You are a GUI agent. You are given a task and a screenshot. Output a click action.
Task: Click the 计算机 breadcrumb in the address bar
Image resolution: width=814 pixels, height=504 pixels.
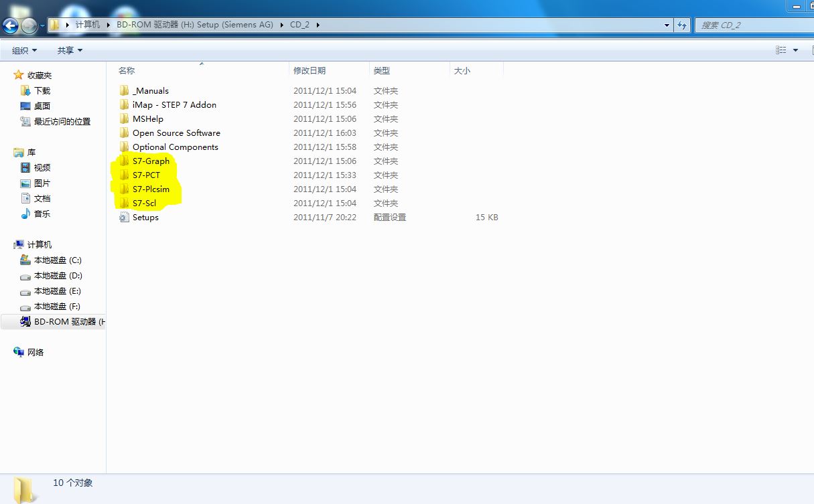click(87, 25)
